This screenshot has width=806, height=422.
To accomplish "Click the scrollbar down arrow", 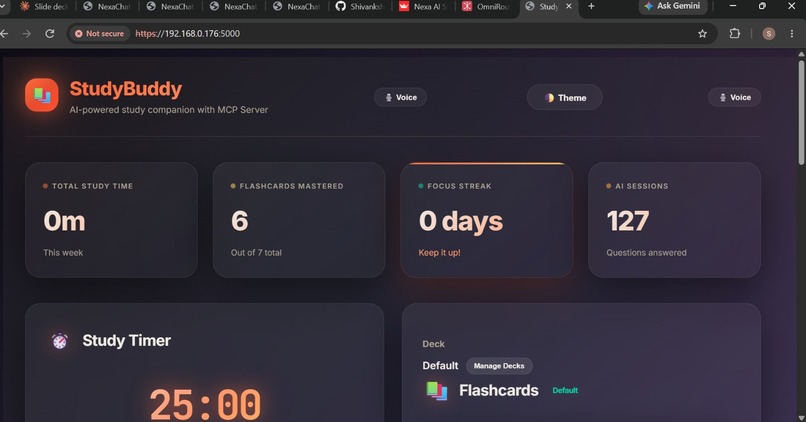I will pos(801,417).
